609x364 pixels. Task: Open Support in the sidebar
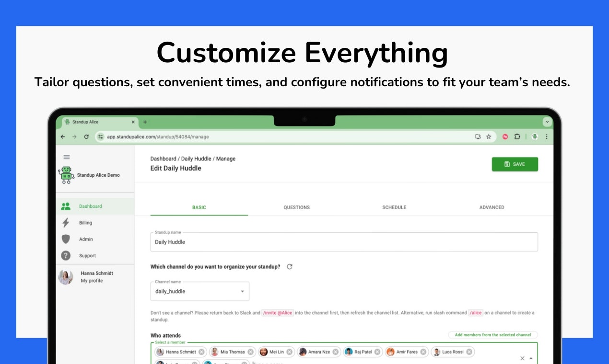[95, 256]
